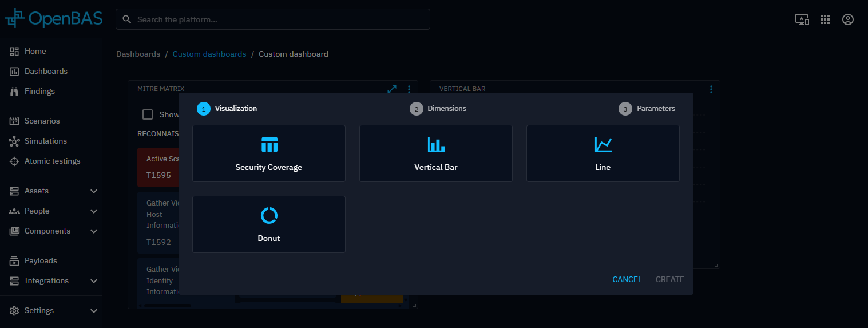Follow the Custom dashboards breadcrumb link

click(209, 54)
